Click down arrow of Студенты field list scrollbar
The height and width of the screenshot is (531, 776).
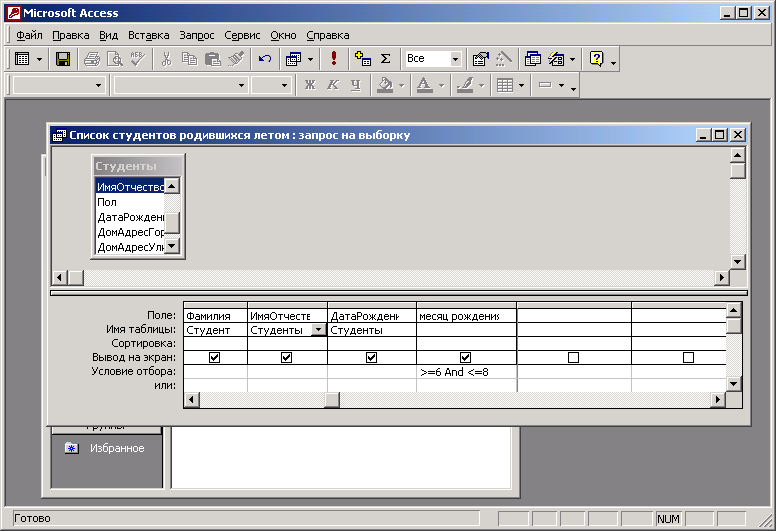172,245
